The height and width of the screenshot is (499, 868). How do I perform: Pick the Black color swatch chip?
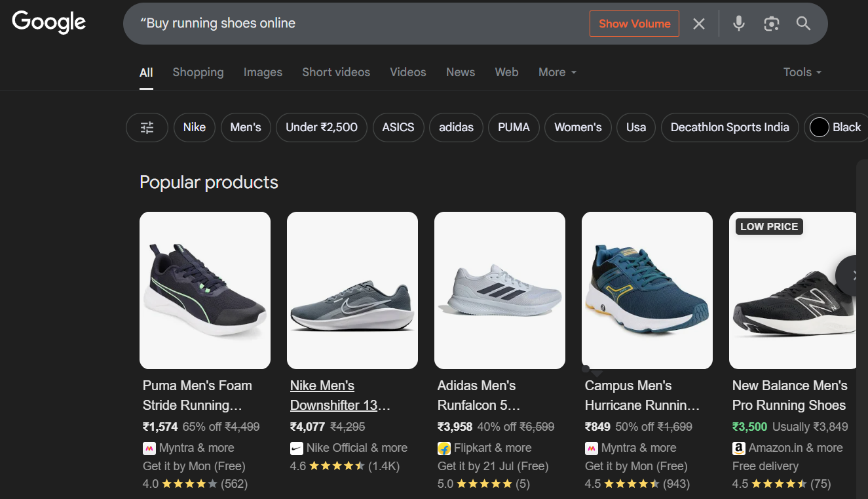click(836, 127)
